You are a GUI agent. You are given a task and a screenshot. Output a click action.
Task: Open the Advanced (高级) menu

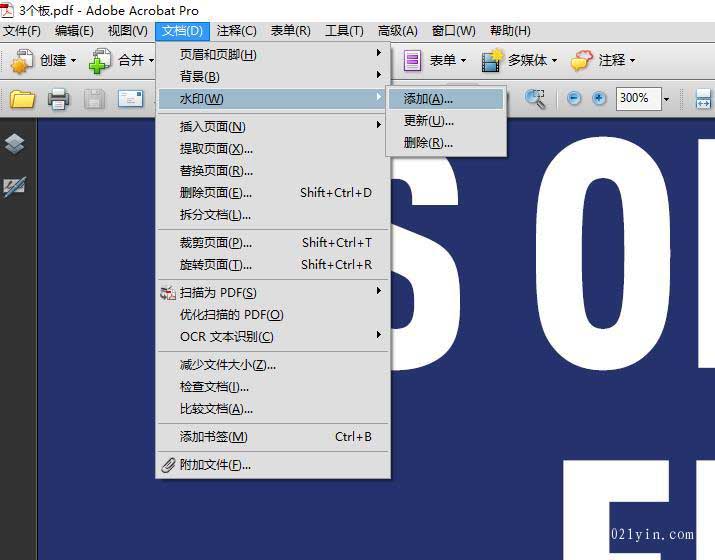pyautogui.click(x=398, y=31)
